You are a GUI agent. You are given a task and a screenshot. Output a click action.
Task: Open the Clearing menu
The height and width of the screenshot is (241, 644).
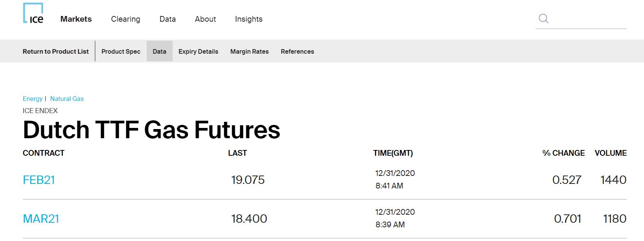[x=125, y=19]
